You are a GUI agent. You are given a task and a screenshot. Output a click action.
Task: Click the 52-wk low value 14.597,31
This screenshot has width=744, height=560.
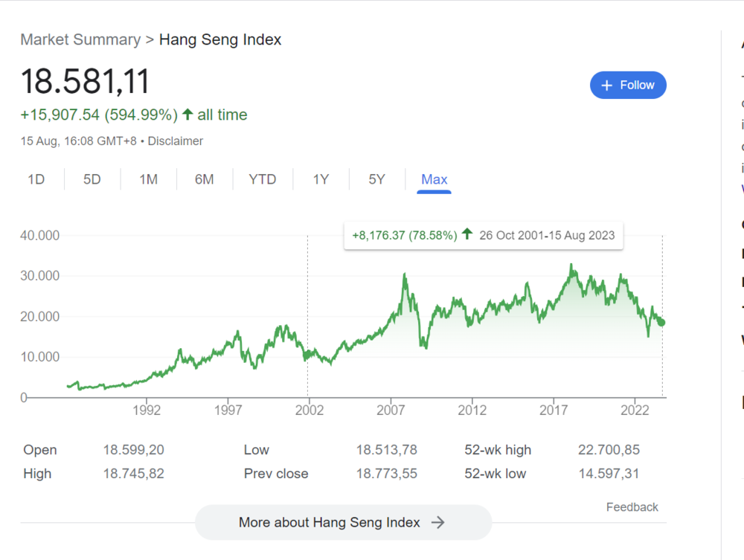click(609, 474)
